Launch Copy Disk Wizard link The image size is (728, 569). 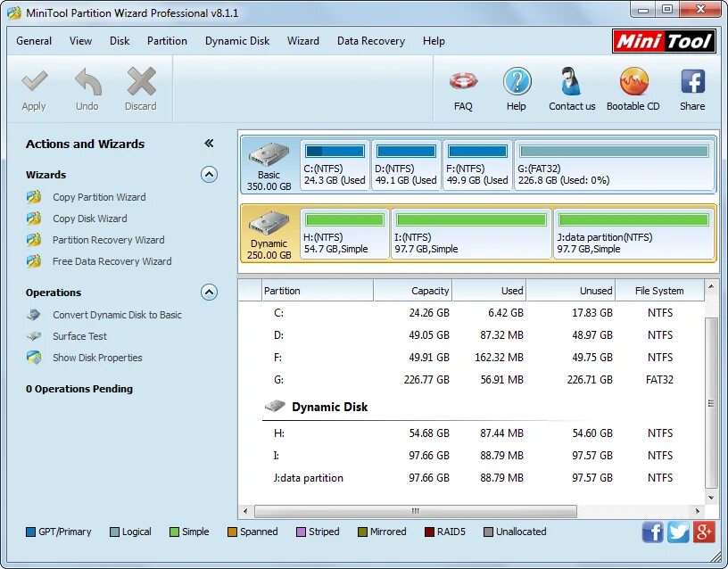coord(89,219)
